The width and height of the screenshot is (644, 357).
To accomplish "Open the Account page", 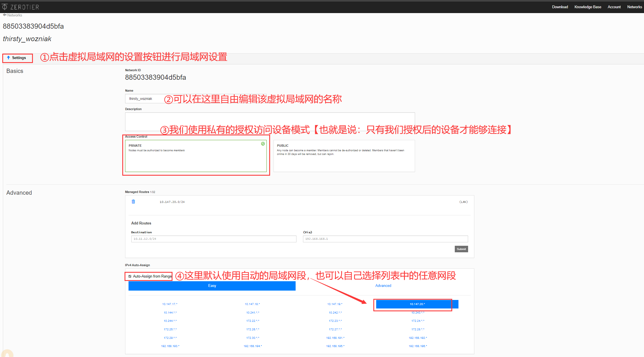I will [614, 7].
